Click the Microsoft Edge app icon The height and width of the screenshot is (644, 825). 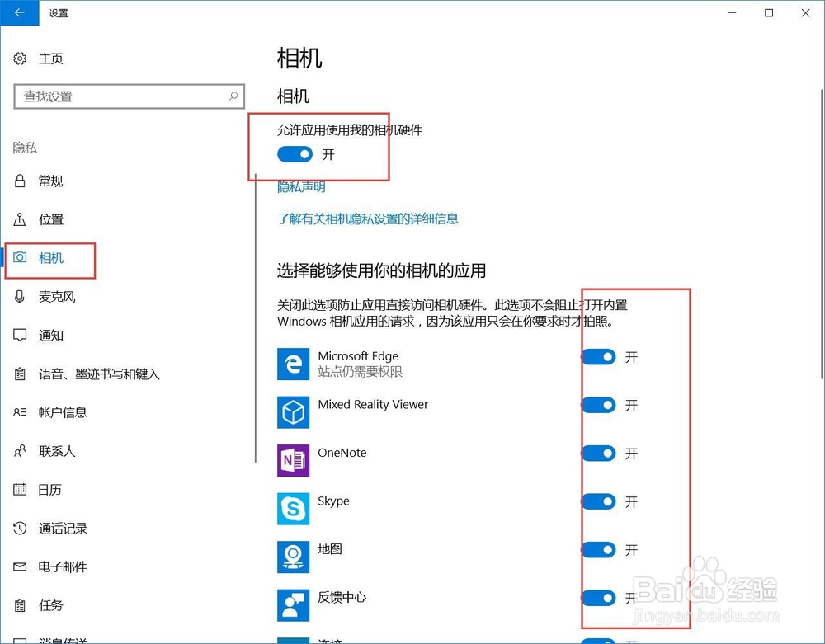click(293, 363)
